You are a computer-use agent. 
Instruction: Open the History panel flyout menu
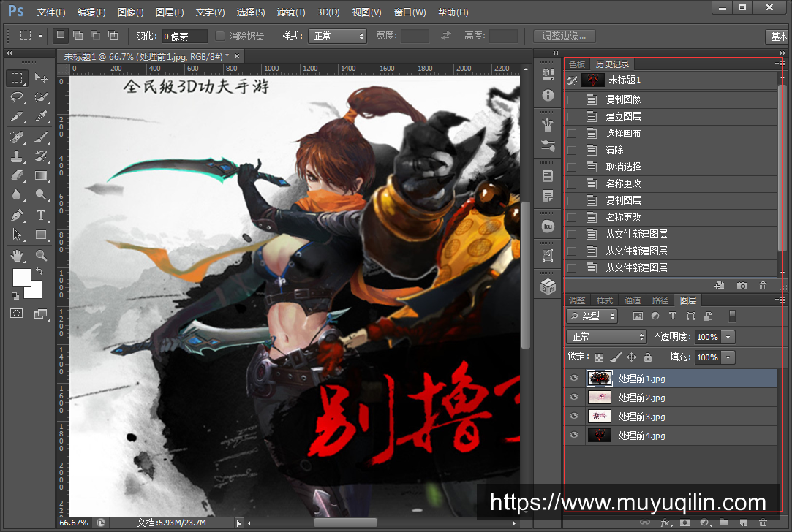(x=780, y=64)
